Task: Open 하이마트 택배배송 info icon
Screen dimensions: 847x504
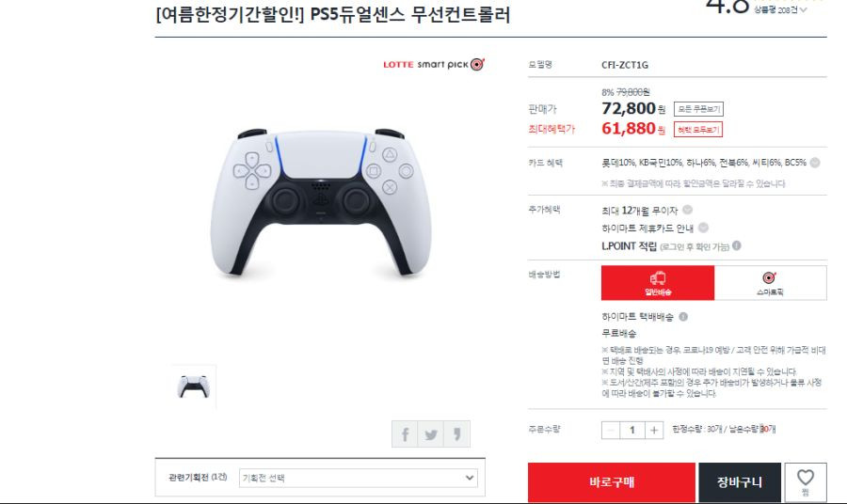Action: (683, 317)
